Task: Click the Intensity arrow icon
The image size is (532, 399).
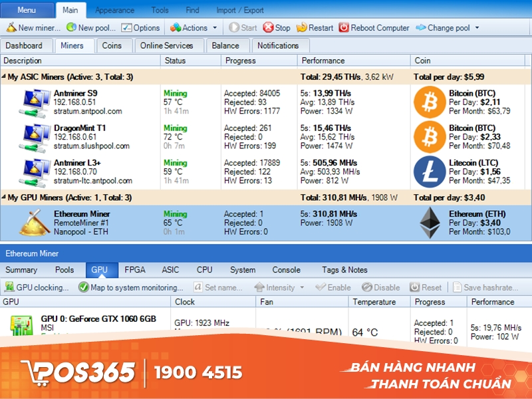Action: coord(259,287)
